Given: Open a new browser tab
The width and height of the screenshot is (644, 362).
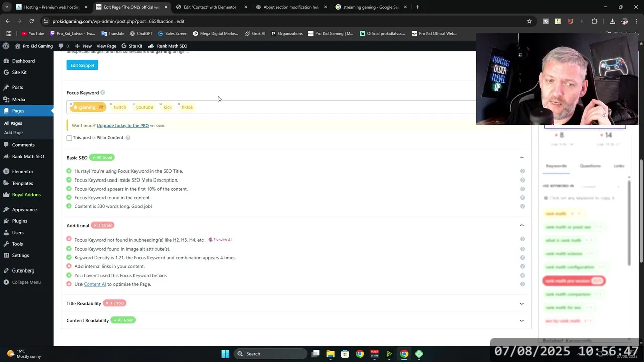Looking at the screenshot, I should [x=417, y=7].
